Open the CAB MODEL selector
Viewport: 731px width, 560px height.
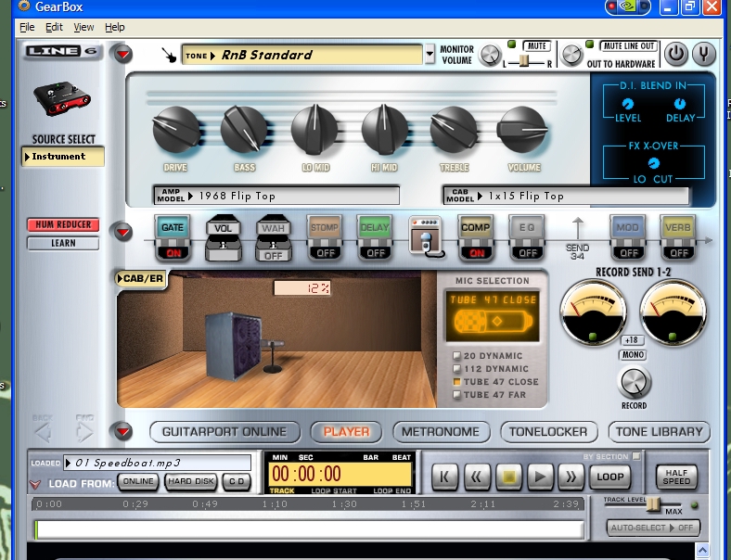[x=566, y=196]
